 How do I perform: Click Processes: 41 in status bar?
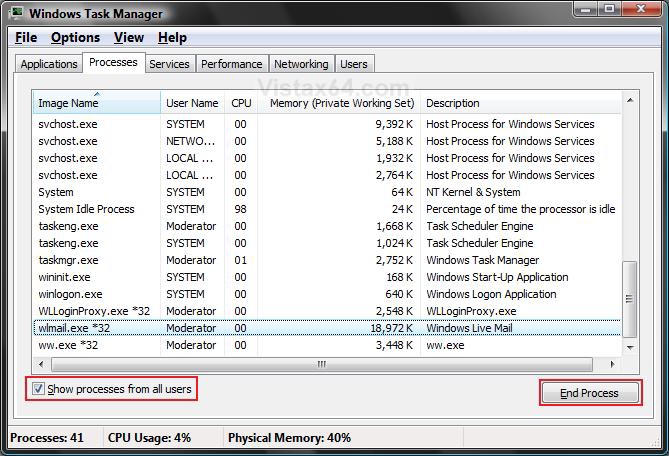(47, 438)
